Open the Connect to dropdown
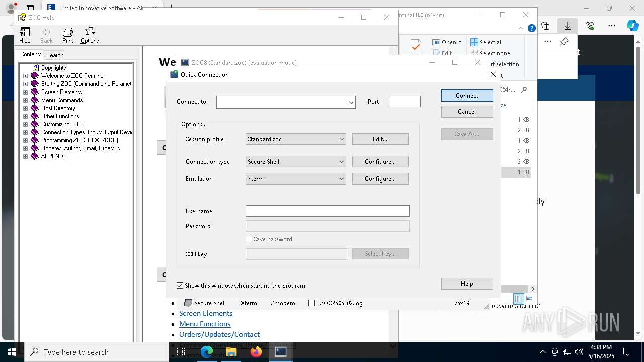The width and height of the screenshot is (644, 362). pyautogui.click(x=351, y=102)
